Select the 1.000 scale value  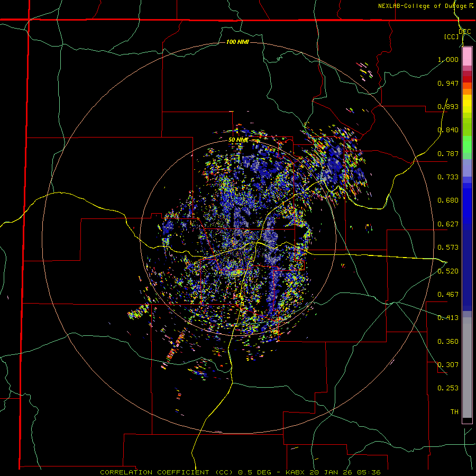pyautogui.click(x=448, y=59)
